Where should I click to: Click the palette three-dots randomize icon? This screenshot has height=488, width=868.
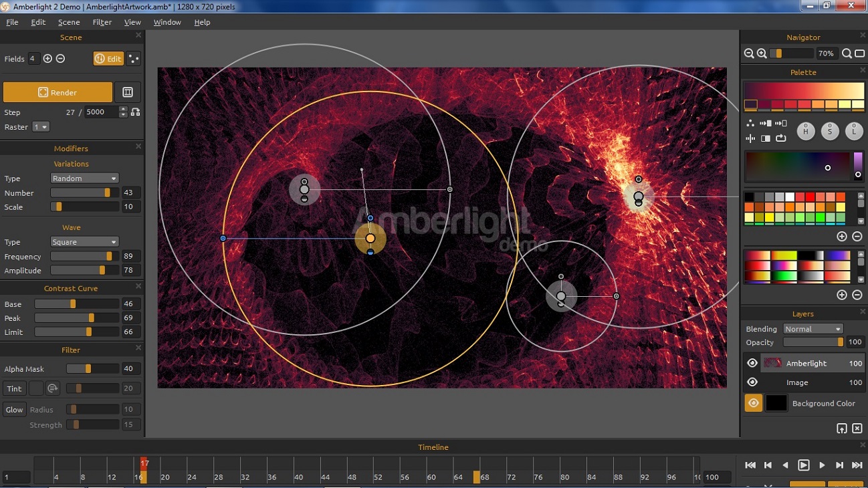[x=750, y=123]
